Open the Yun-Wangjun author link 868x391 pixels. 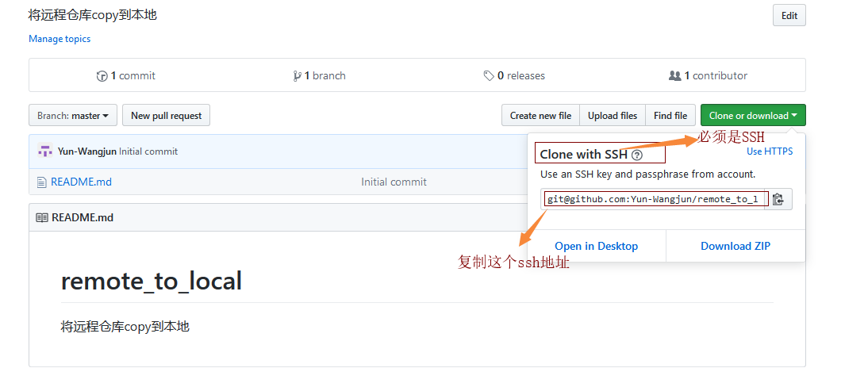pyautogui.click(x=87, y=151)
